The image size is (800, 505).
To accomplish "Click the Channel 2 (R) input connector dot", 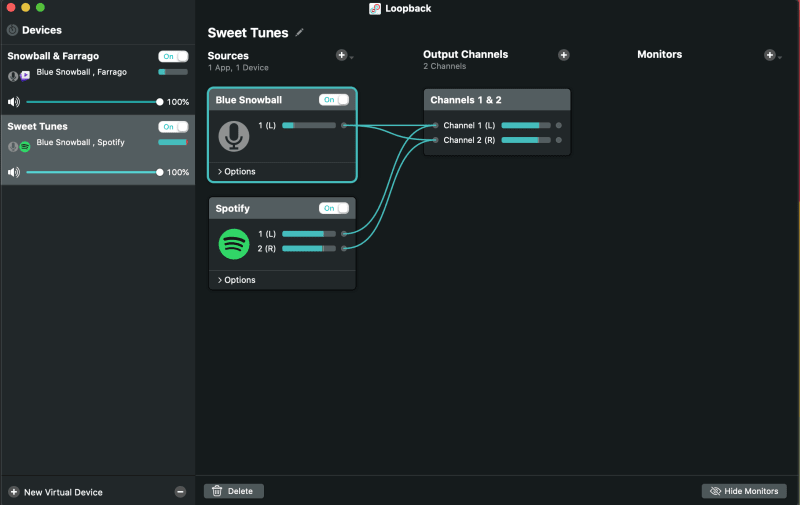I will click(435, 140).
